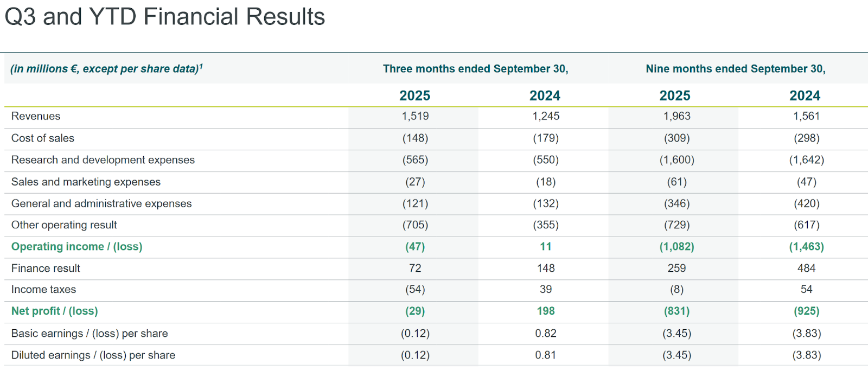Image resolution: width=868 pixels, height=377 pixels.
Task: Click the green "Operating income / (loss)" label
Action: (x=76, y=246)
